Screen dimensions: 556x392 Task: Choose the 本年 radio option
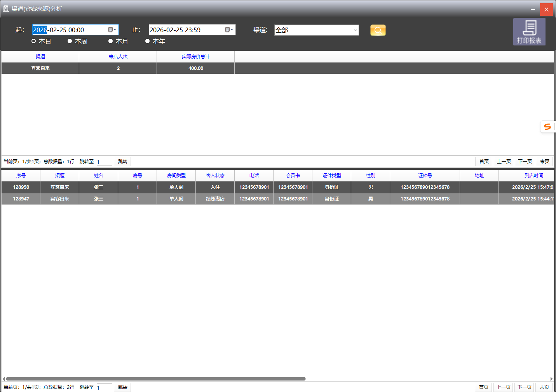point(148,41)
